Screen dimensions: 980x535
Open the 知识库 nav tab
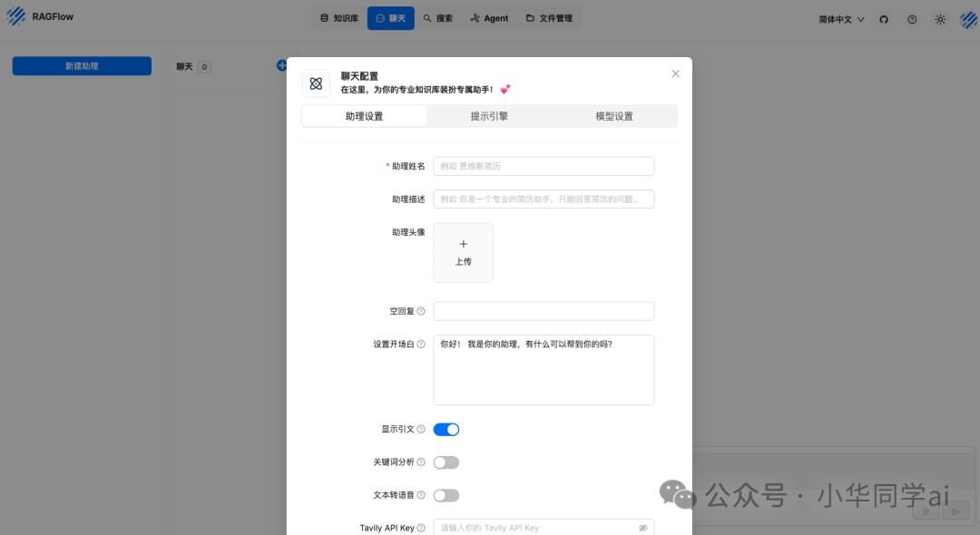pos(339,18)
